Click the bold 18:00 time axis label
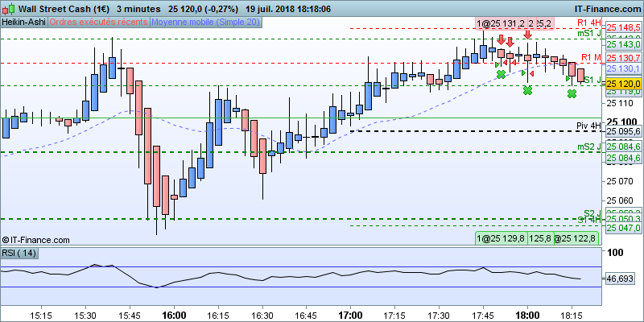This screenshot has height=322, width=644. click(x=527, y=315)
